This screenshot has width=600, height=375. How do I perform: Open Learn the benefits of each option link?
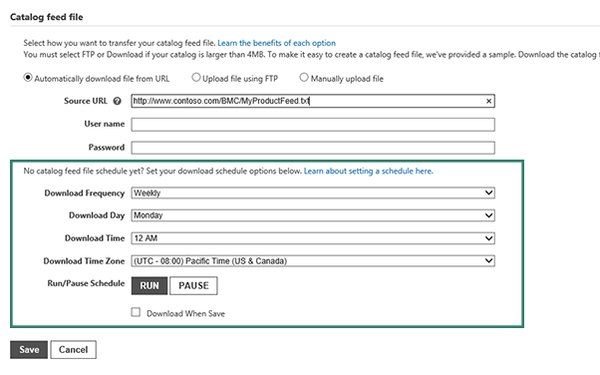point(276,43)
